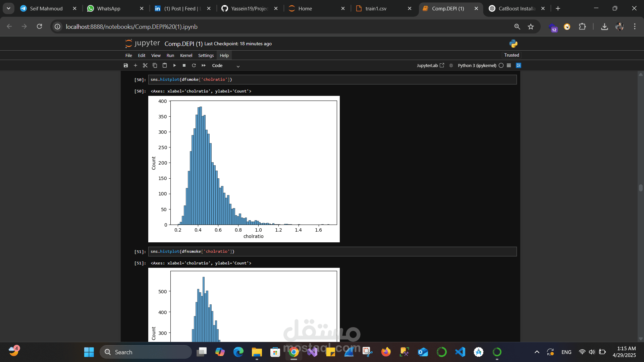Image resolution: width=644 pixels, height=362 pixels.
Task: Restart the kernel
Action: coord(194,65)
